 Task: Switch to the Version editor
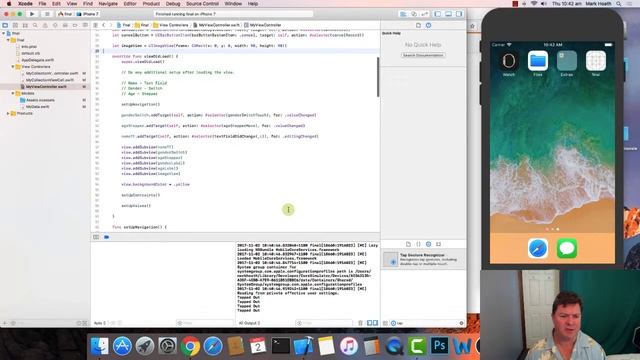(424, 14)
